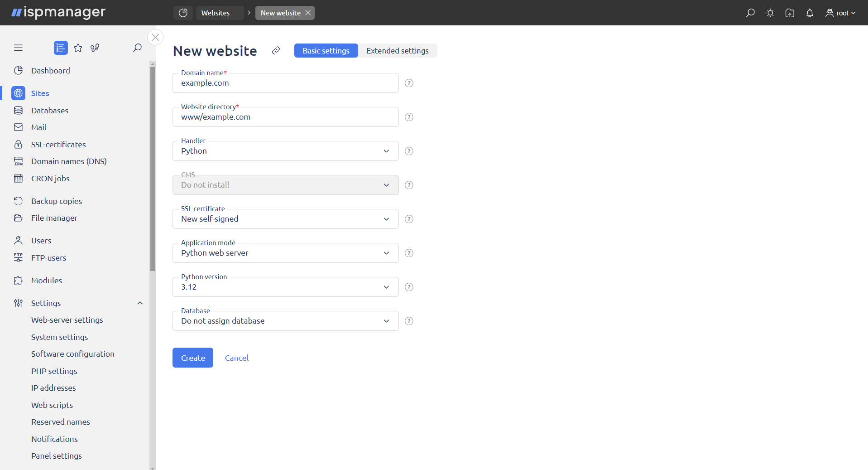Click the help icon beside Domain name field
The image size is (868, 470).
click(408, 83)
